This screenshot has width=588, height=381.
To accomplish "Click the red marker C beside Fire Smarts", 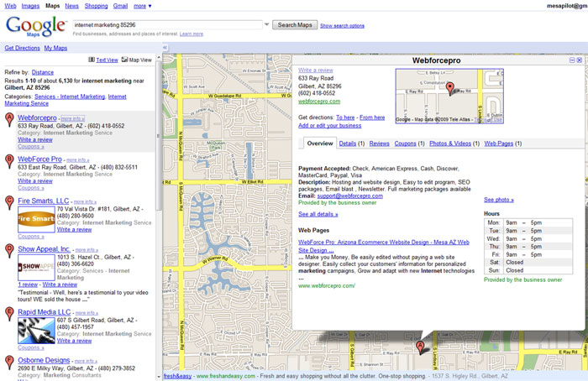I will [x=9, y=203].
